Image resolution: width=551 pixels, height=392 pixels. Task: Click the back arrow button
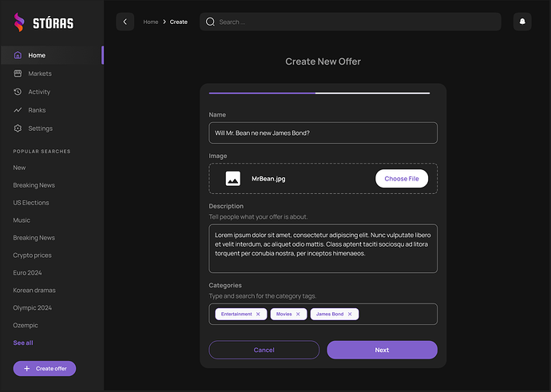[x=125, y=22]
